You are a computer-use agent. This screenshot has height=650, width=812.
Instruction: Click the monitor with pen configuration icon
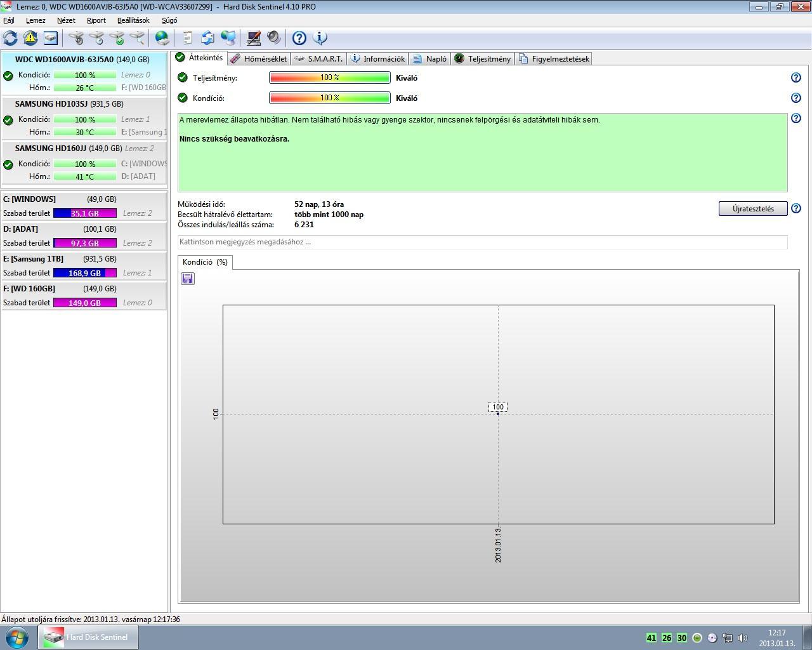254,38
